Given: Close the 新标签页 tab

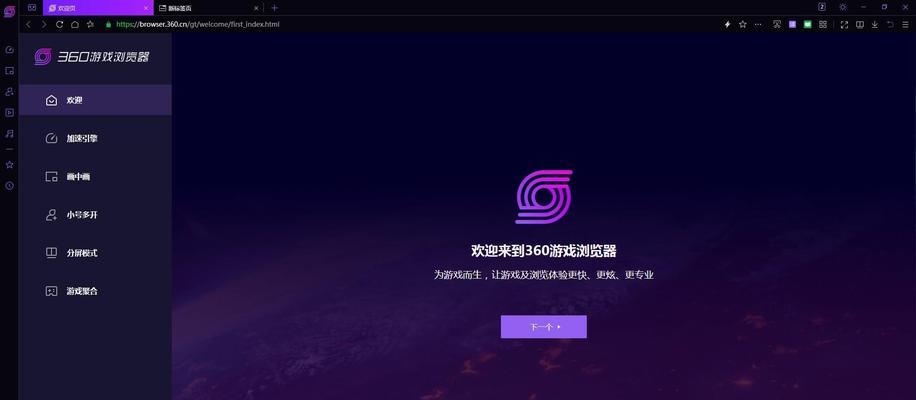Looking at the screenshot, I should 256,8.
